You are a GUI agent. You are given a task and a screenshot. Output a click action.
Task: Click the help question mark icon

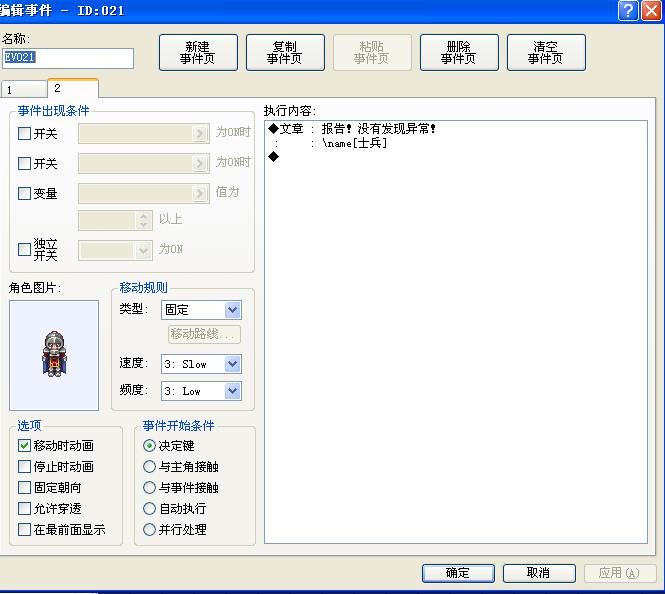pyautogui.click(x=628, y=11)
